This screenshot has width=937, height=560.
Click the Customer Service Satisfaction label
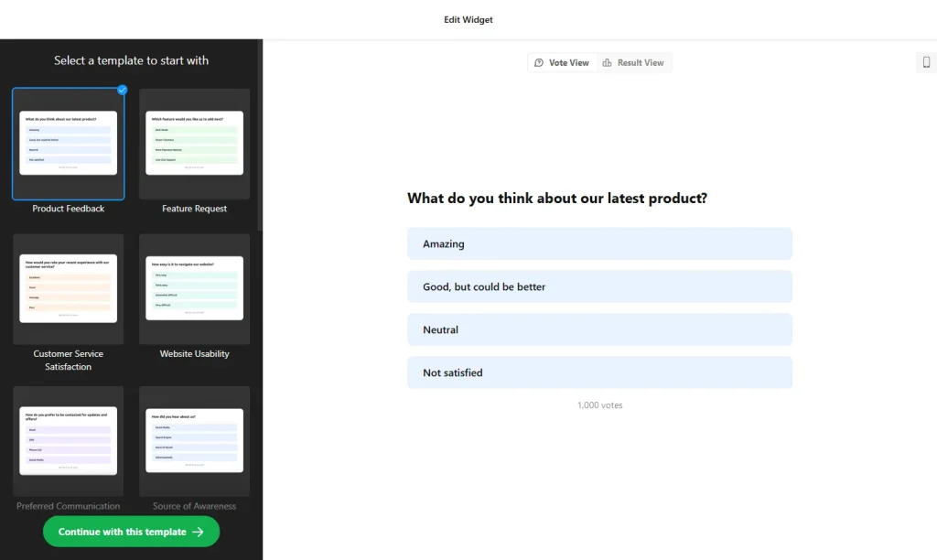pos(68,361)
